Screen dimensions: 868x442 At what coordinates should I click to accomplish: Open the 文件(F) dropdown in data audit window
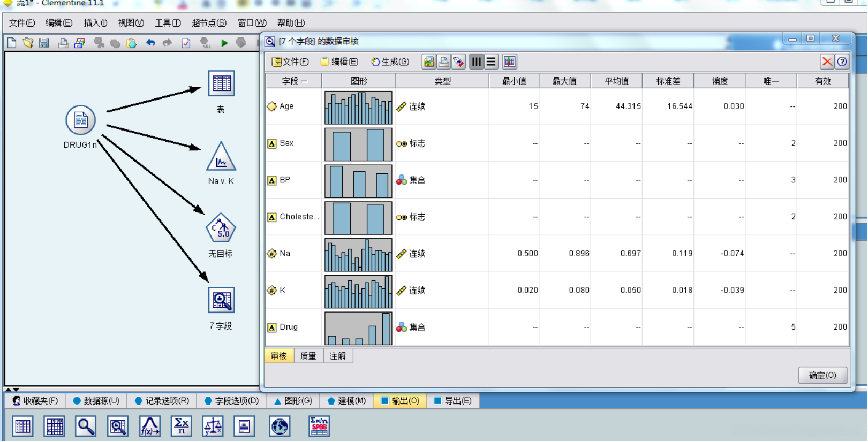pos(290,62)
